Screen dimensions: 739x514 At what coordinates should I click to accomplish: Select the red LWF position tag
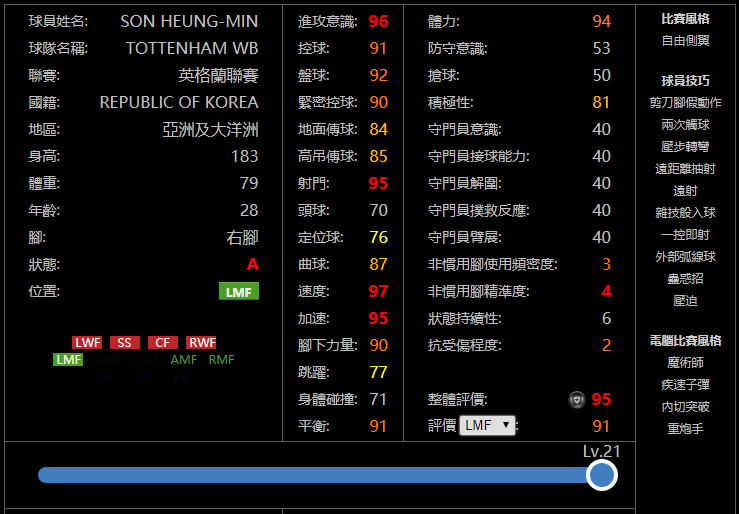coord(87,343)
